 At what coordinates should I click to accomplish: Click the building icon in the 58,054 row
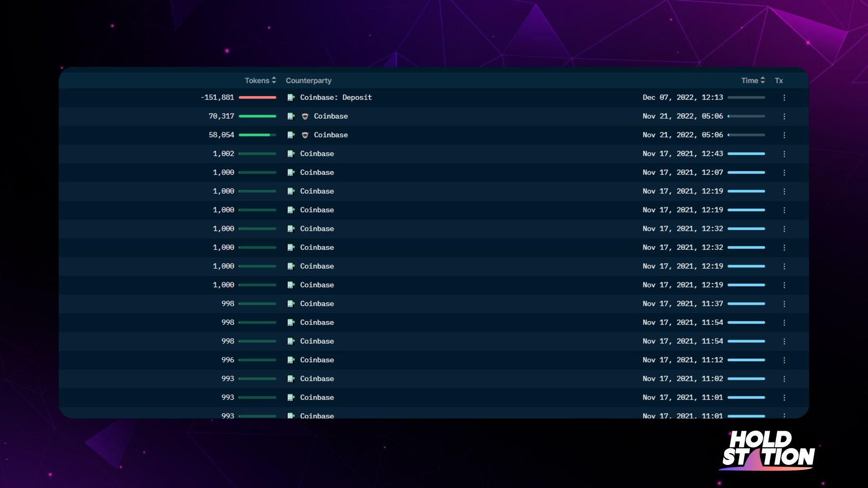tap(291, 135)
